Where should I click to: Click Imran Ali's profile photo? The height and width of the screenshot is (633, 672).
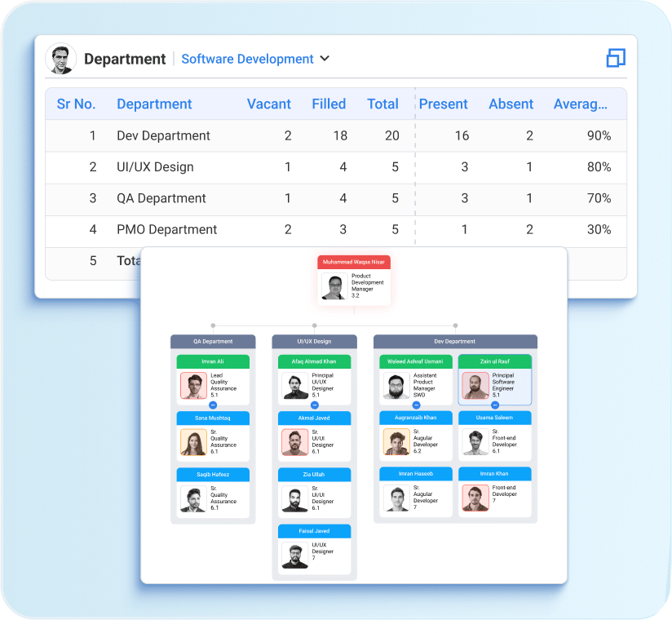pyautogui.click(x=193, y=384)
